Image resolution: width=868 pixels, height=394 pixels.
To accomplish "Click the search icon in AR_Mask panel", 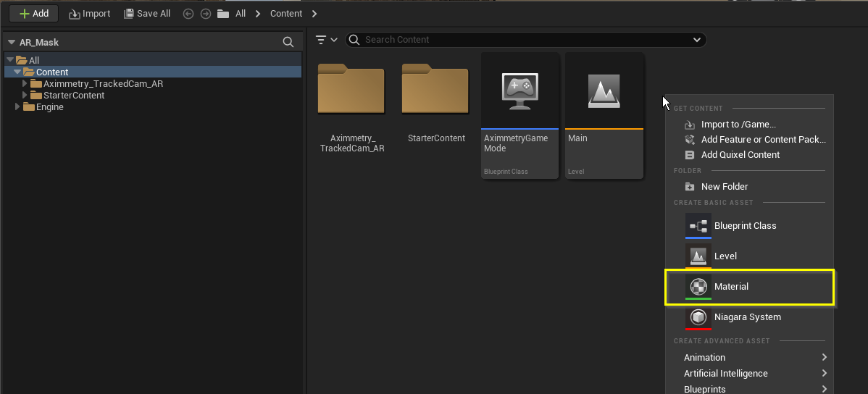I will tap(288, 43).
